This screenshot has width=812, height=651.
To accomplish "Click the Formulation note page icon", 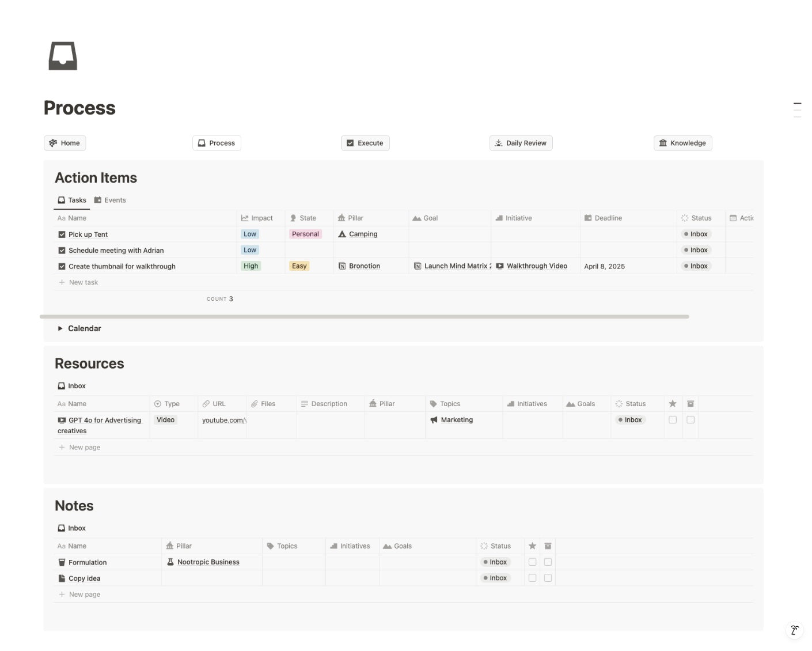I will (62, 562).
